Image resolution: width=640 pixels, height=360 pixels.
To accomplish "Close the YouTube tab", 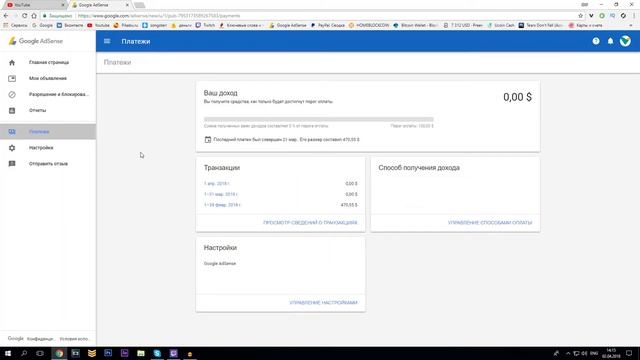I will [63, 5].
